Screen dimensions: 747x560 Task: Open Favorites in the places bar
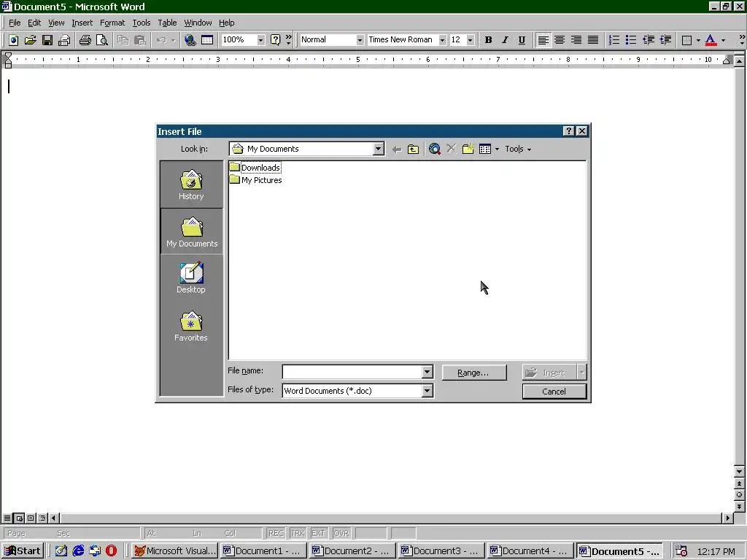pos(191,327)
